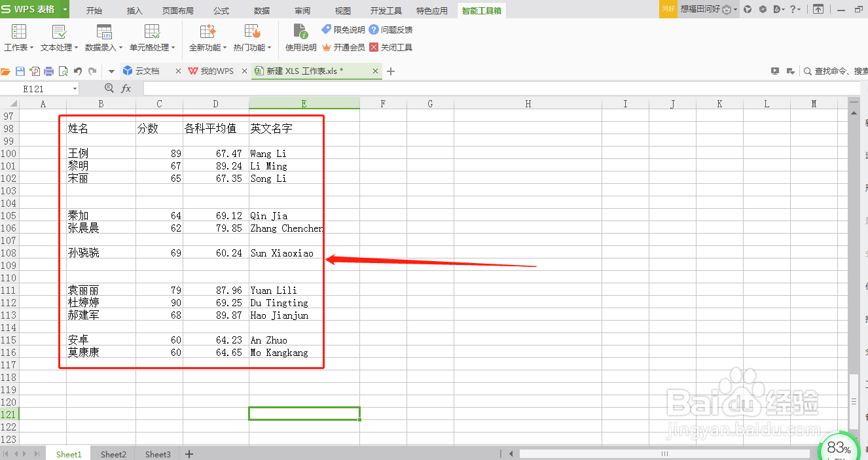Open the 热门功能 popular features tool
The height and width of the screenshot is (460, 868).
(253, 31)
